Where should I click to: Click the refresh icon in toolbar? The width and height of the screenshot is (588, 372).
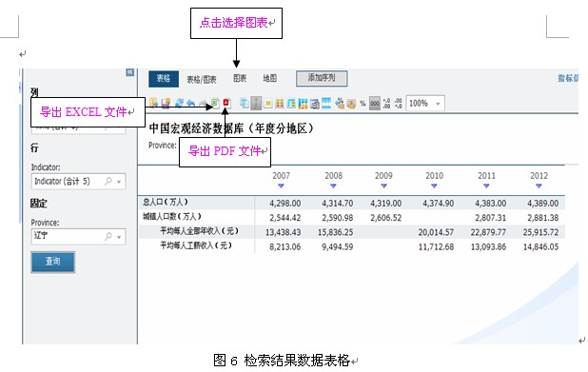(x=179, y=103)
